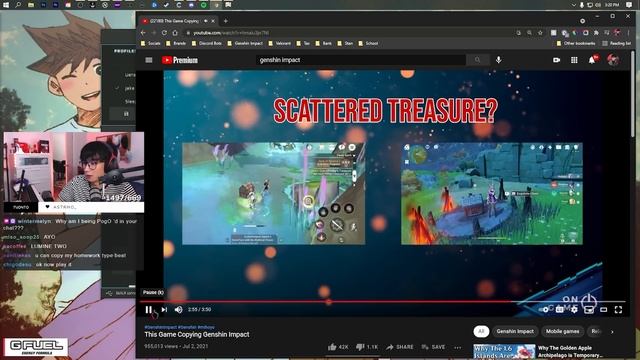The height and width of the screenshot is (360, 640).
Task: Toggle autoplay switch in the player
Action: click(x=545, y=310)
